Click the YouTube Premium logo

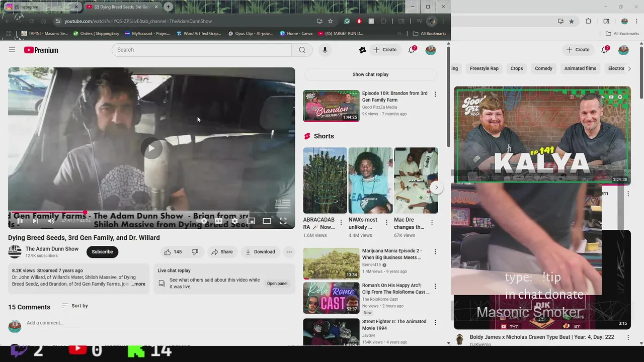coord(41,50)
